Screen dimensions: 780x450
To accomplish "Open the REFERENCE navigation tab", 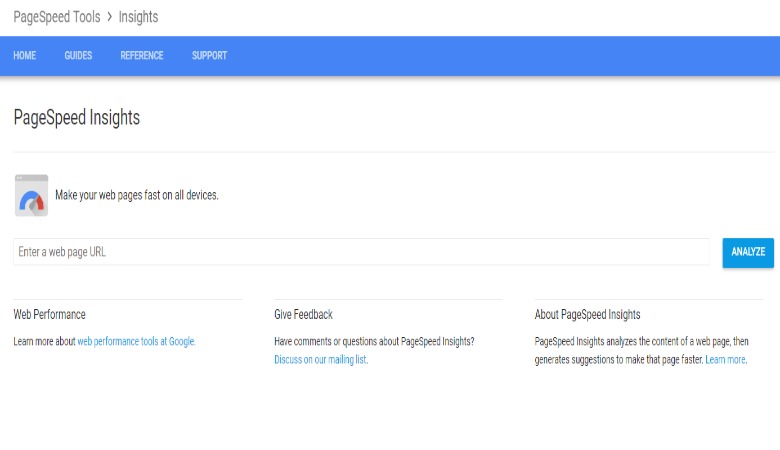I will pyautogui.click(x=142, y=56).
